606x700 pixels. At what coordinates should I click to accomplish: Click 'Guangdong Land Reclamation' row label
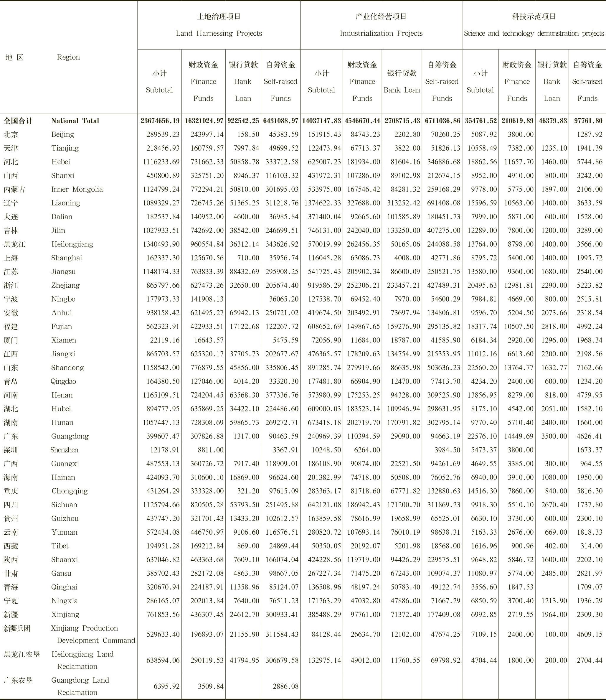(80, 686)
